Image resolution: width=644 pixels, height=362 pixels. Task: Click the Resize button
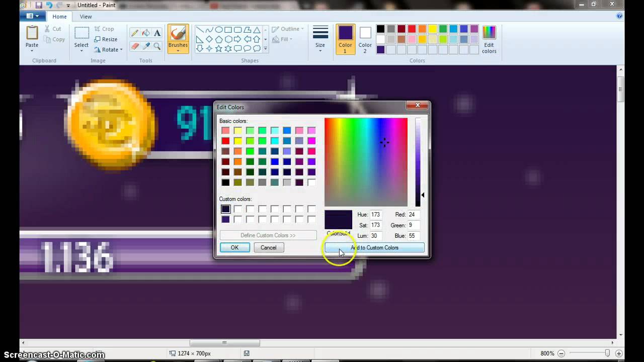coord(106,39)
